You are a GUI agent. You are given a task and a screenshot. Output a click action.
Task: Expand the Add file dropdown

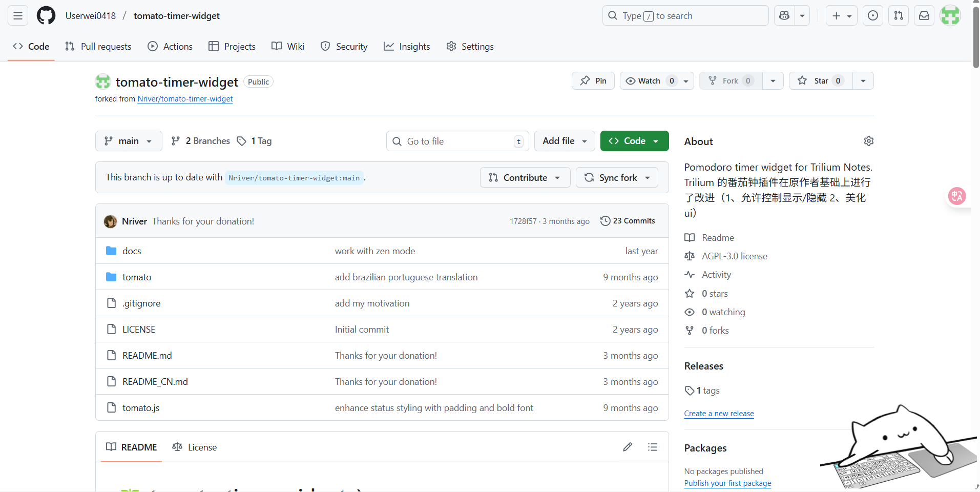tap(565, 141)
